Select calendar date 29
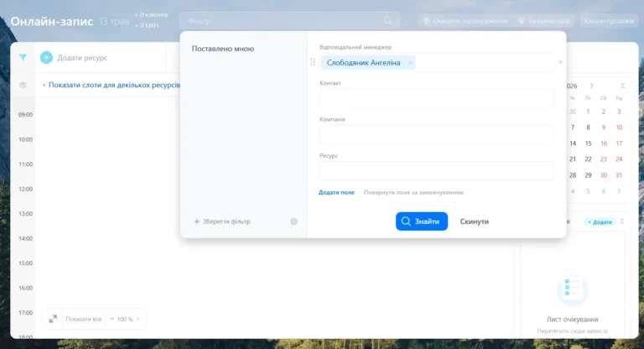This screenshot has width=644, height=349. tap(588, 175)
